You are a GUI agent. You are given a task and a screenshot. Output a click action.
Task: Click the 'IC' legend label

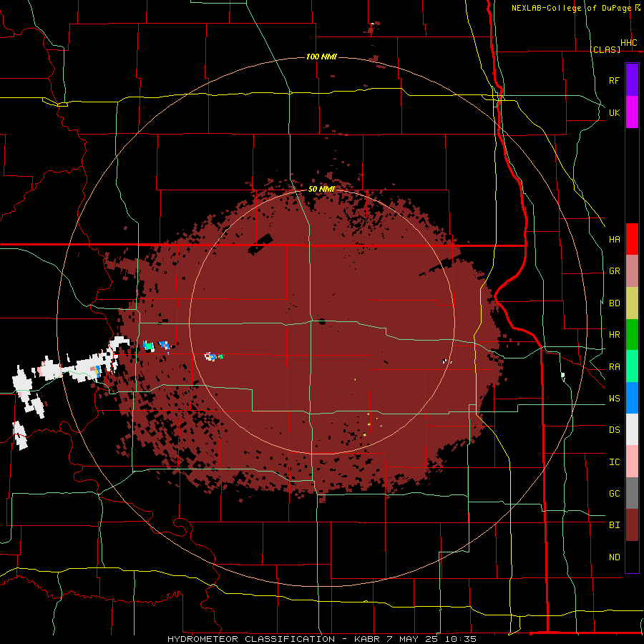(x=614, y=462)
